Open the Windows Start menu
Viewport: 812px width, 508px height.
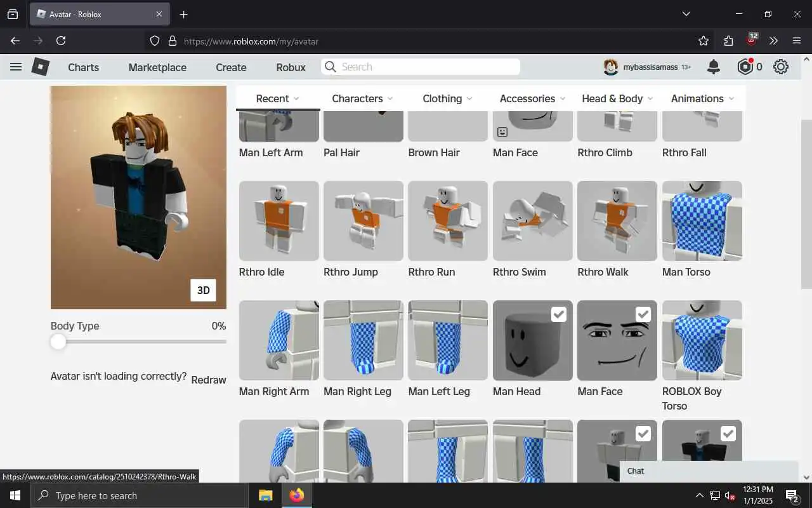(x=15, y=495)
